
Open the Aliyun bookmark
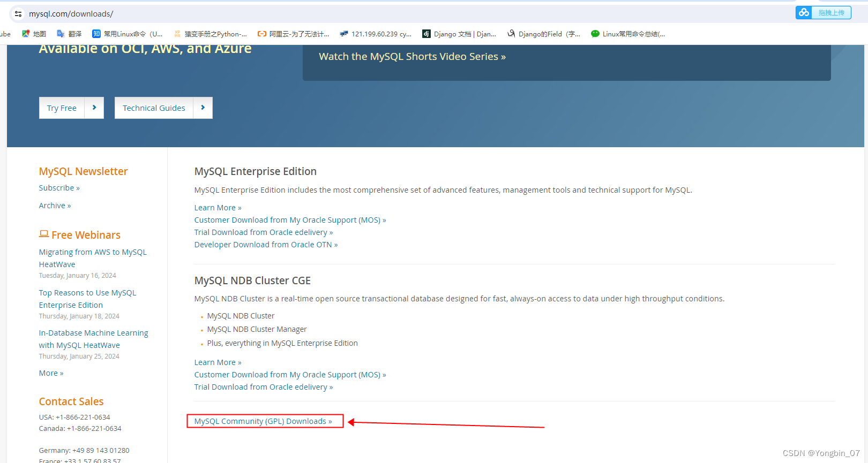(293, 34)
